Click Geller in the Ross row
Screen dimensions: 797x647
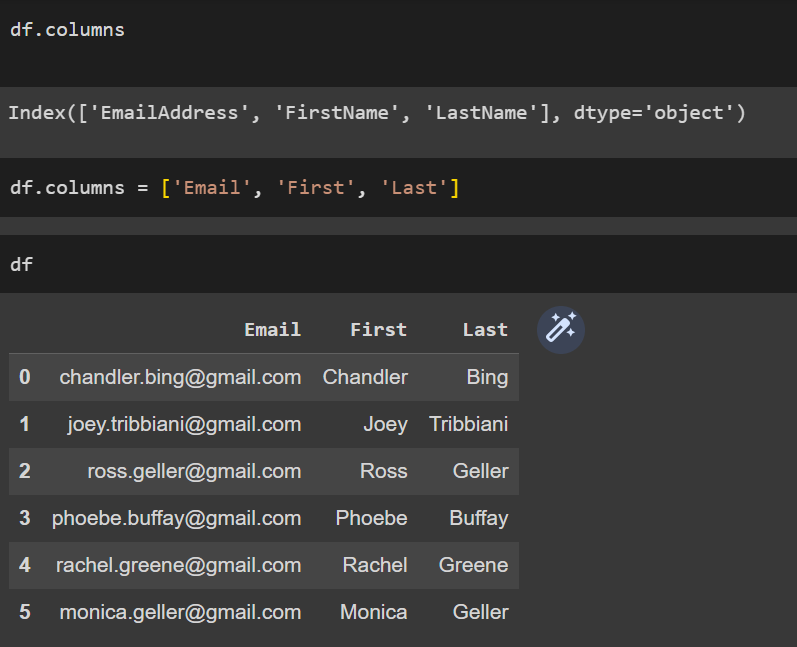pyautogui.click(x=481, y=471)
